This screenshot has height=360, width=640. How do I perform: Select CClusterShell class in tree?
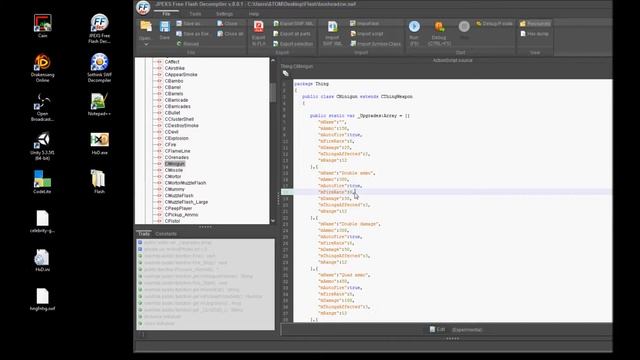coord(179,119)
